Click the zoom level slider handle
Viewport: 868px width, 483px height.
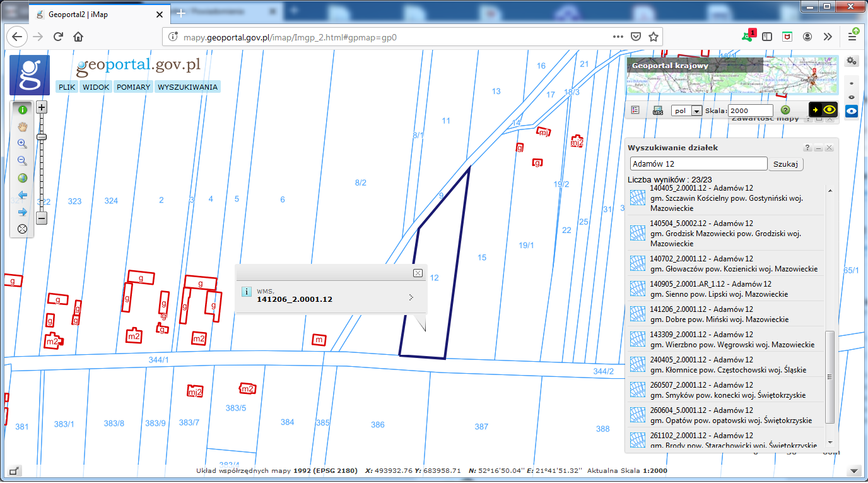42,136
